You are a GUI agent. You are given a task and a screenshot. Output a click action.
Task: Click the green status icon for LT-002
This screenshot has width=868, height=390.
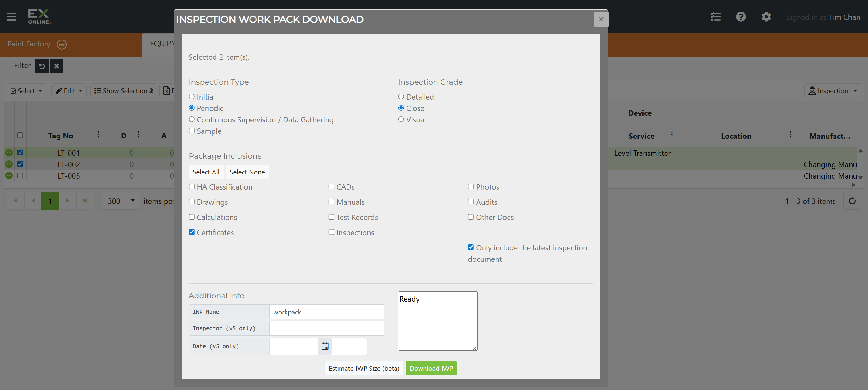tap(9, 164)
